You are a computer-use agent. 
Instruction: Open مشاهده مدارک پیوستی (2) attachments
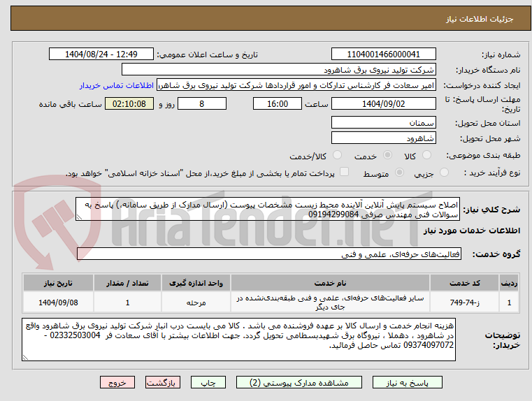tap(299, 382)
